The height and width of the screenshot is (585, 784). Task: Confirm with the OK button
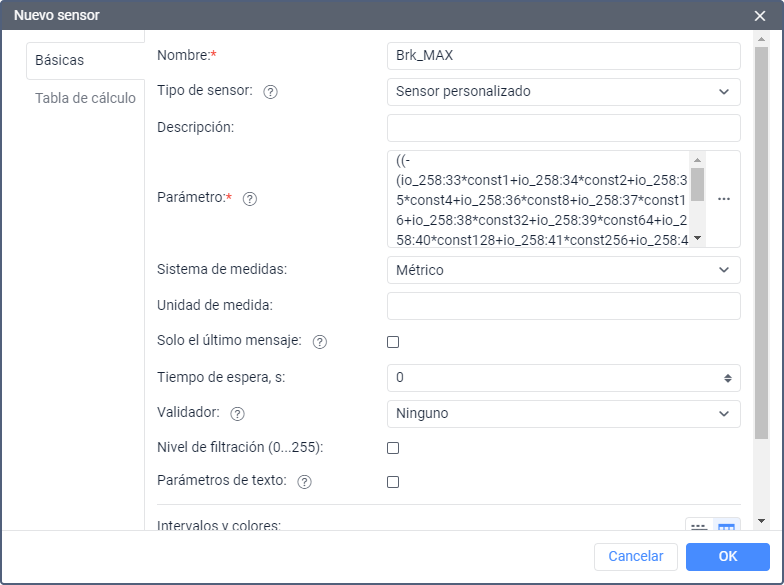click(728, 556)
